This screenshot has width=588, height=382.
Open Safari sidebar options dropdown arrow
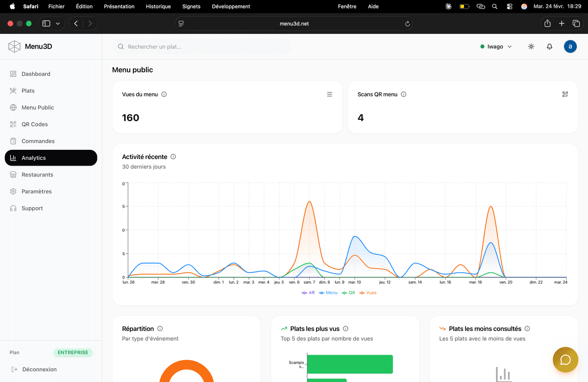(58, 24)
